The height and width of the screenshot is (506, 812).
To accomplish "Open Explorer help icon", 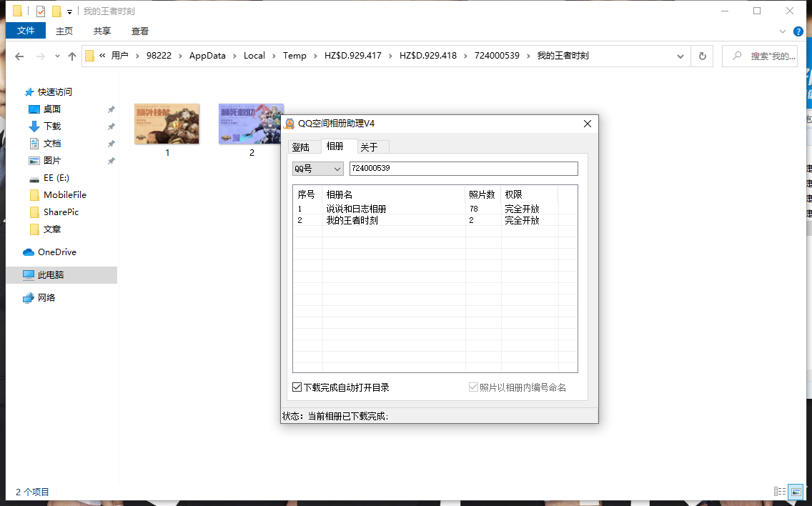I will click(x=798, y=31).
